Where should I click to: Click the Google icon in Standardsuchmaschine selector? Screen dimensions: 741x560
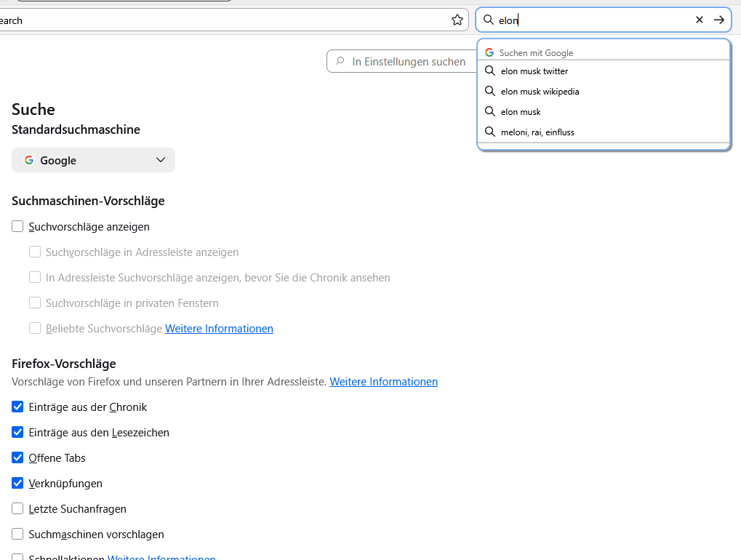(29, 160)
